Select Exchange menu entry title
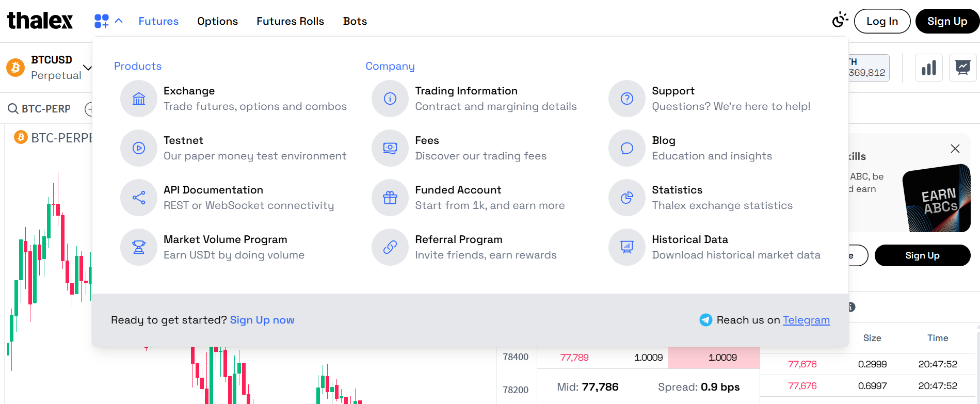The image size is (980, 404). click(189, 91)
